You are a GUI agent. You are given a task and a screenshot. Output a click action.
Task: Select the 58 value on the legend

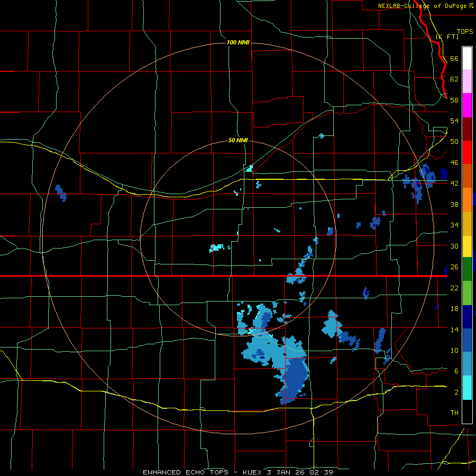pos(454,100)
